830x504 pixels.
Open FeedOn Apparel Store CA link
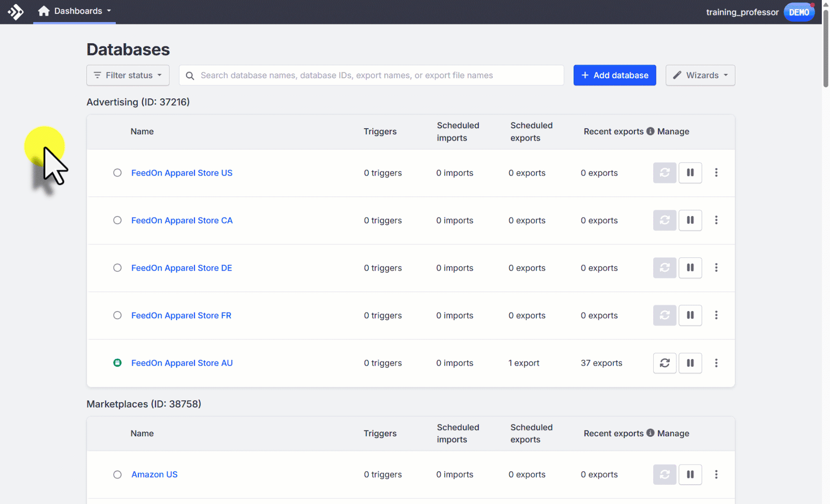pyautogui.click(x=182, y=220)
